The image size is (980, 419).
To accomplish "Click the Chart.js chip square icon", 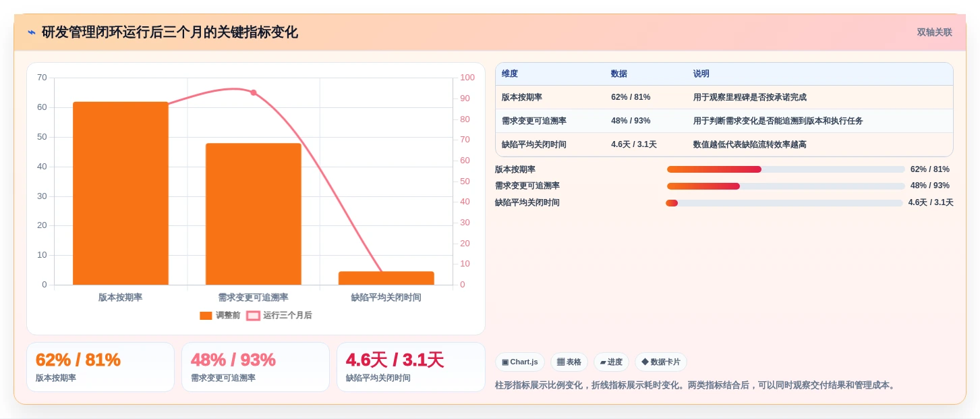I will [x=505, y=362].
